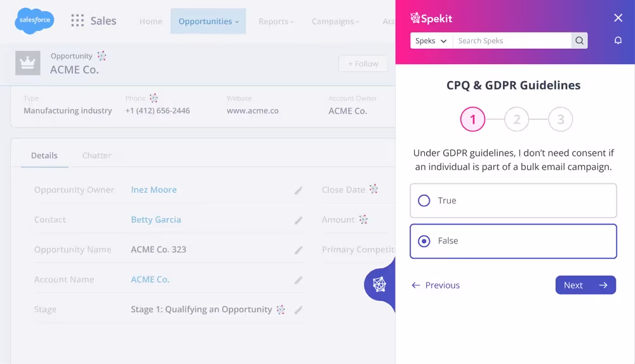
Task: Go to the Home tab
Action: [150, 21]
